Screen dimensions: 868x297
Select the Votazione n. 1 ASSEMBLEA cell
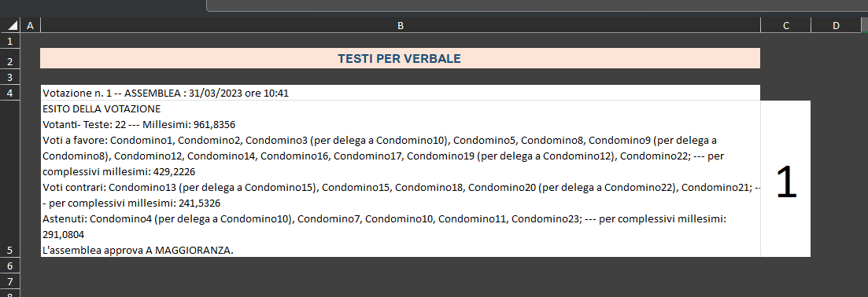tap(401, 93)
